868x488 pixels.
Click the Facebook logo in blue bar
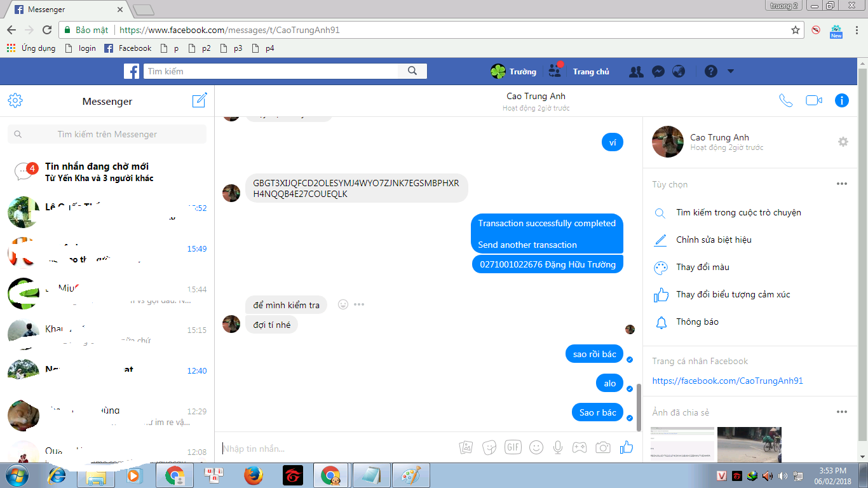pos(132,71)
